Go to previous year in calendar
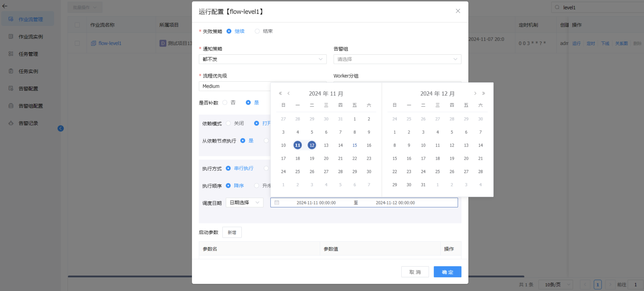 [280, 93]
